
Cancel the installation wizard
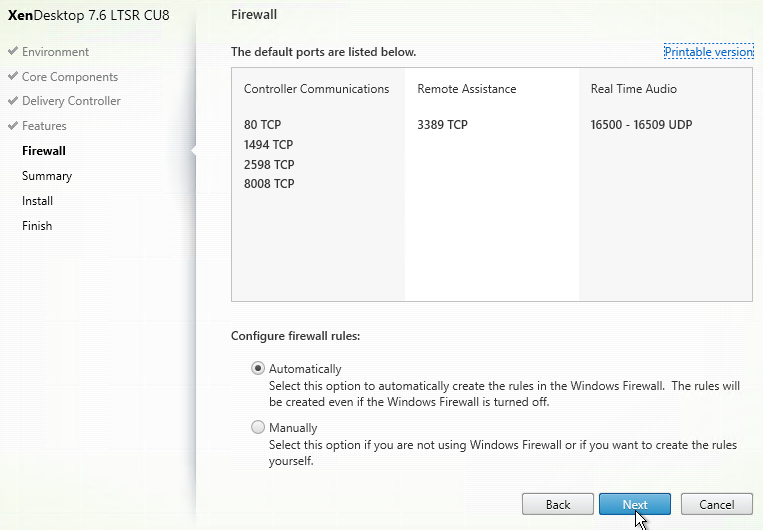pos(716,504)
